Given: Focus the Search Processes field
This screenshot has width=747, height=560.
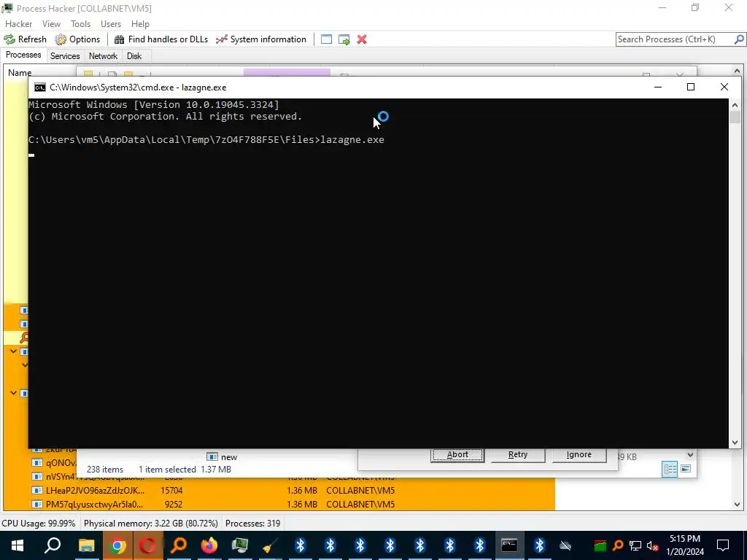Looking at the screenshot, I should point(674,39).
